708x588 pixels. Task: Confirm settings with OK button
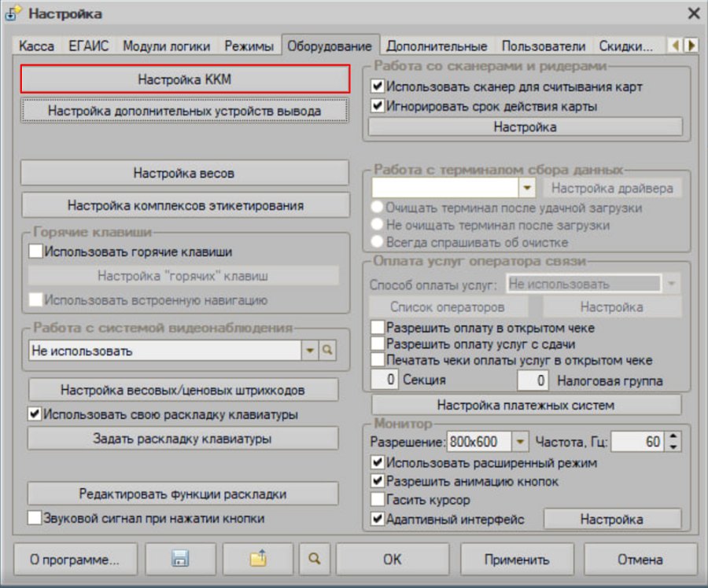point(392,559)
